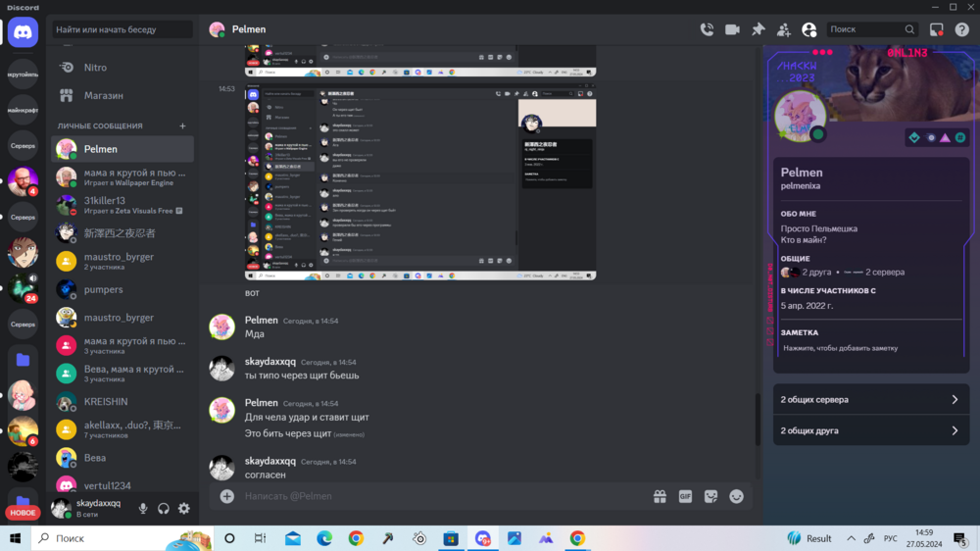Open the emoji picker

(x=736, y=496)
